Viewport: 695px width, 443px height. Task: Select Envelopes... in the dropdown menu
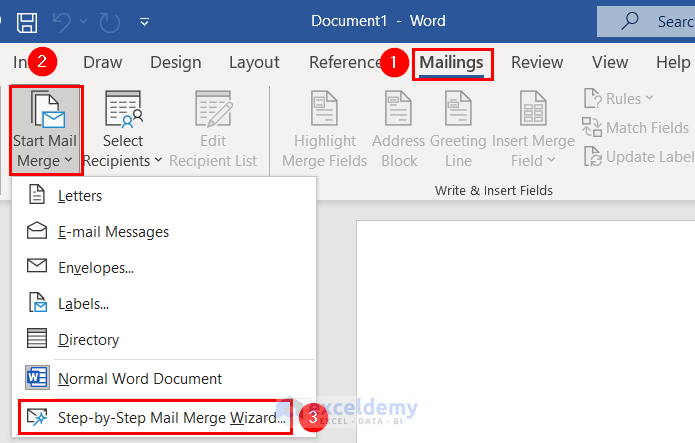tap(164, 267)
